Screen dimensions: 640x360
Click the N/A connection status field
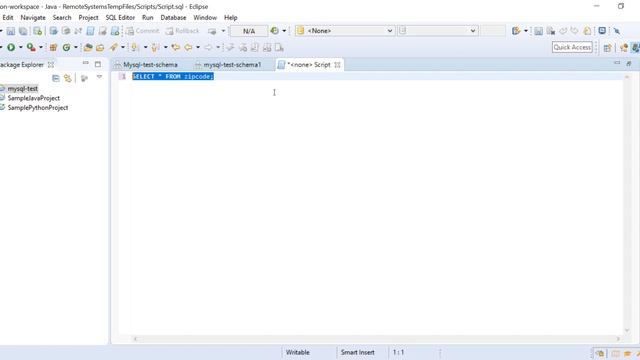249,31
